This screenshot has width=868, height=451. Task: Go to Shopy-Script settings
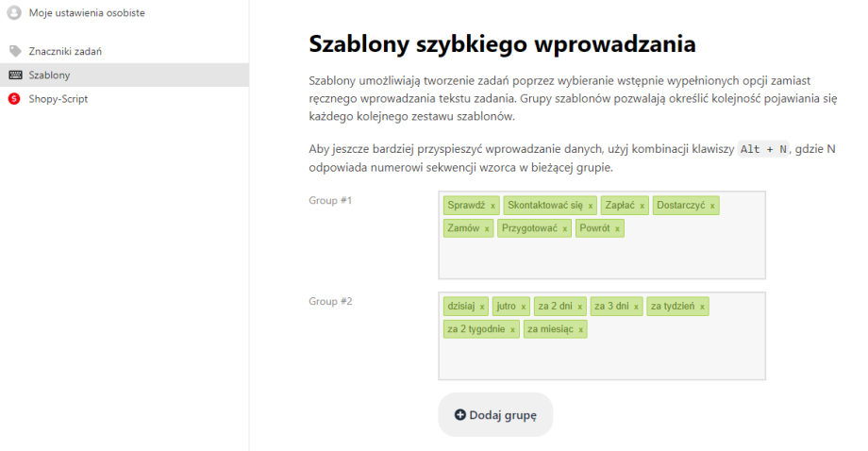pyautogui.click(x=58, y=98)
